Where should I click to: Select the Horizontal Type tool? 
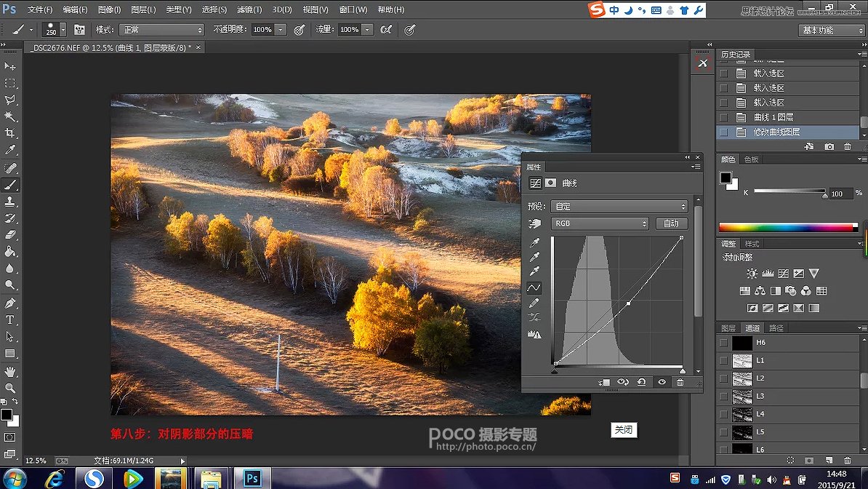click(10, 320)
